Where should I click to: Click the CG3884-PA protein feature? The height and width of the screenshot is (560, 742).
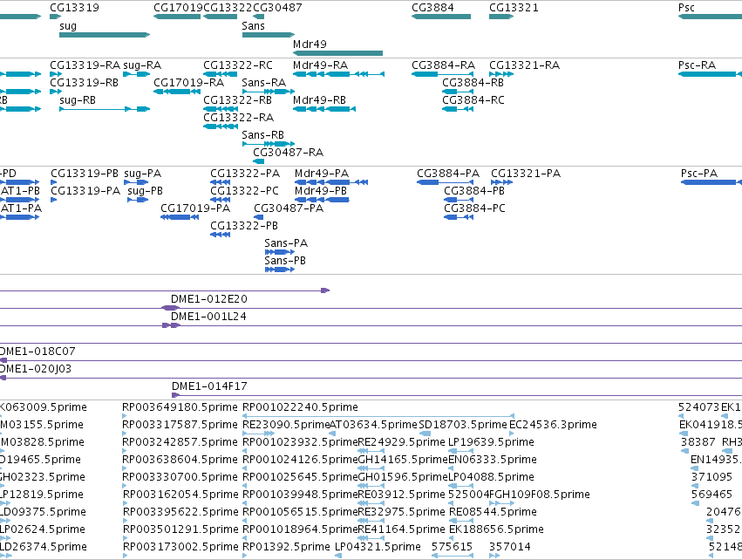445,182
